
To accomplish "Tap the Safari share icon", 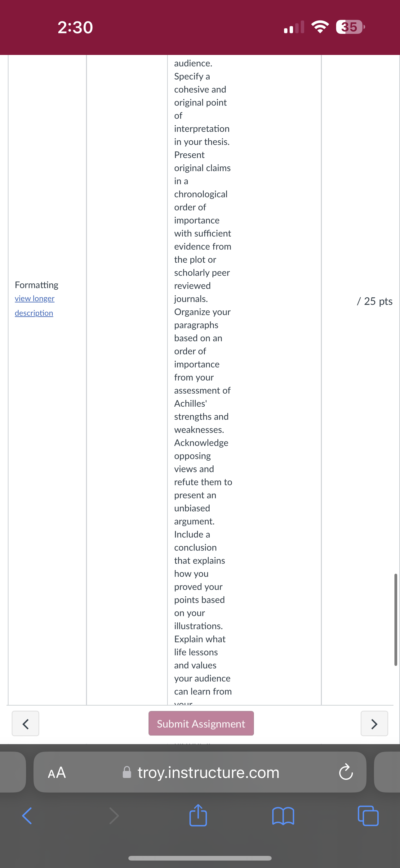I will point(198,816).
